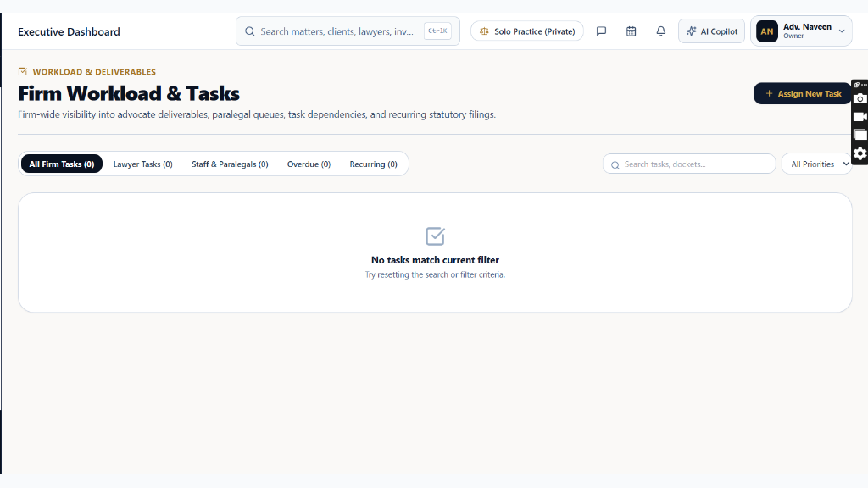868x488 pixels.
Task: Open the chat messages icon
Action: (x=601, y=31)
